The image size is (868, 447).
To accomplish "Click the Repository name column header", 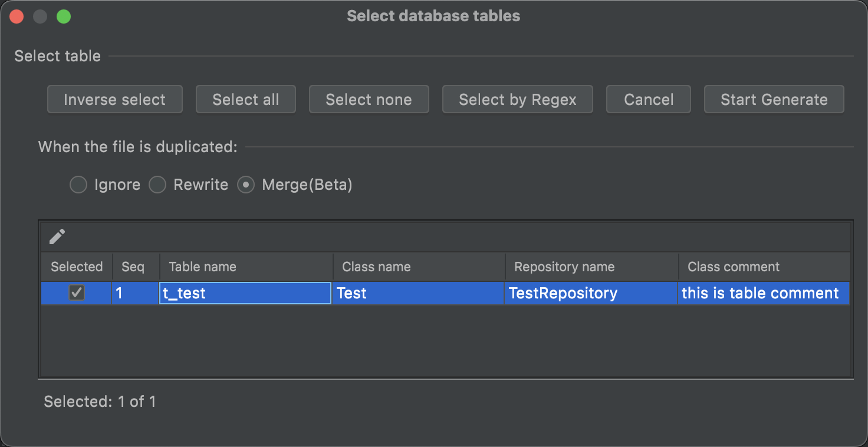I will point(591,267).
